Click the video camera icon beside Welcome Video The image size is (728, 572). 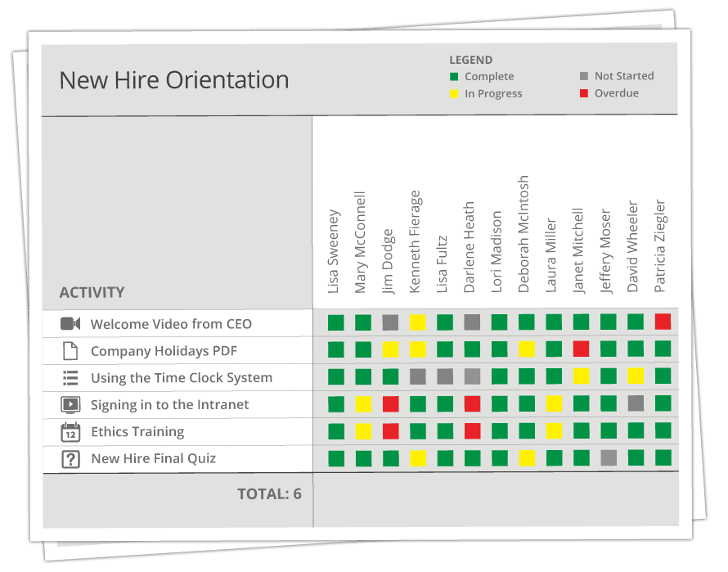(70, 324)
